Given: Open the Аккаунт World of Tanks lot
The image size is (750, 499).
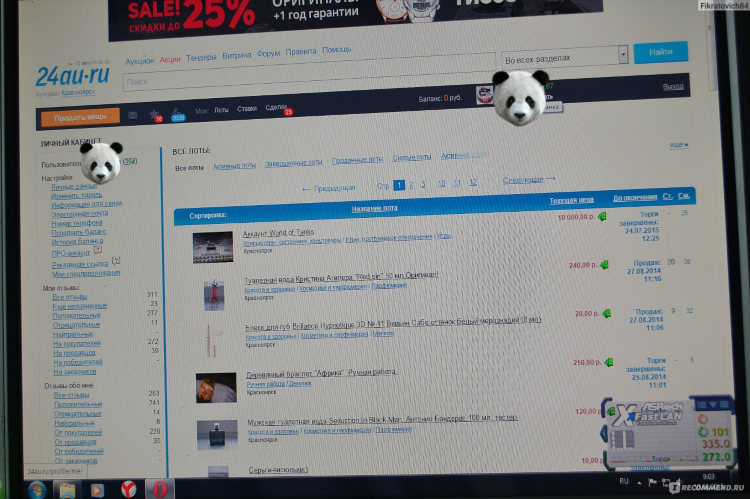Looking at the screenshot, I should [278, 233].
